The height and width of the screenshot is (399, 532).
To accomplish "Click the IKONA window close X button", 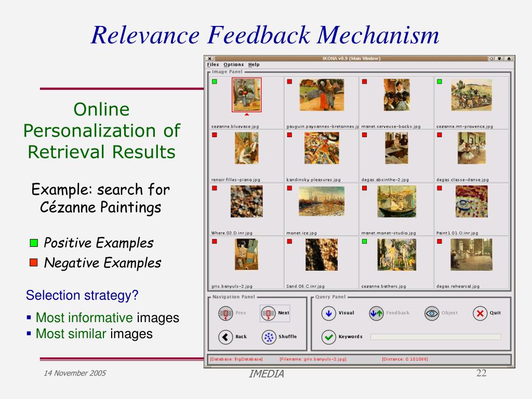I will [210, 59].
